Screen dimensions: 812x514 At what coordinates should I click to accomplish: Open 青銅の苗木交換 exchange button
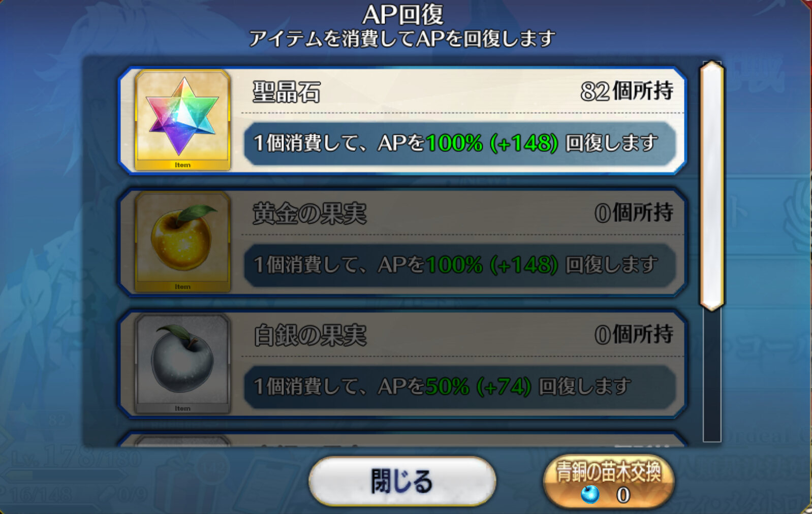609,481
